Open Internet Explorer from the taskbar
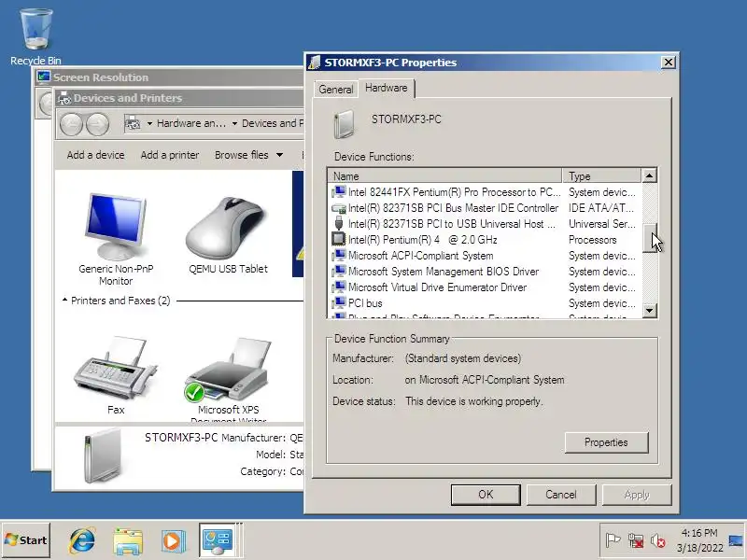The height and width of the screenshot is (560, 747). pos(82,540)
